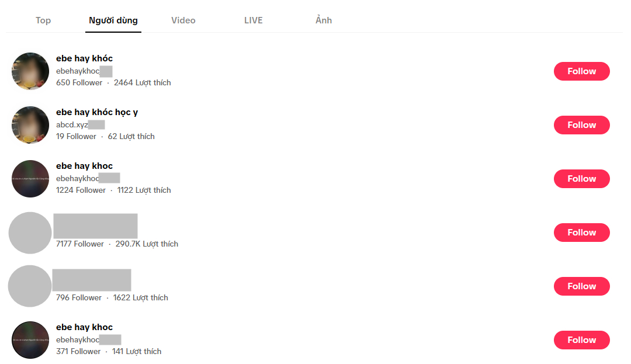Click the 290.7K Lượt thích stat
The height and width of the screenshot is (364, 631).
click(x=147, y=244)
